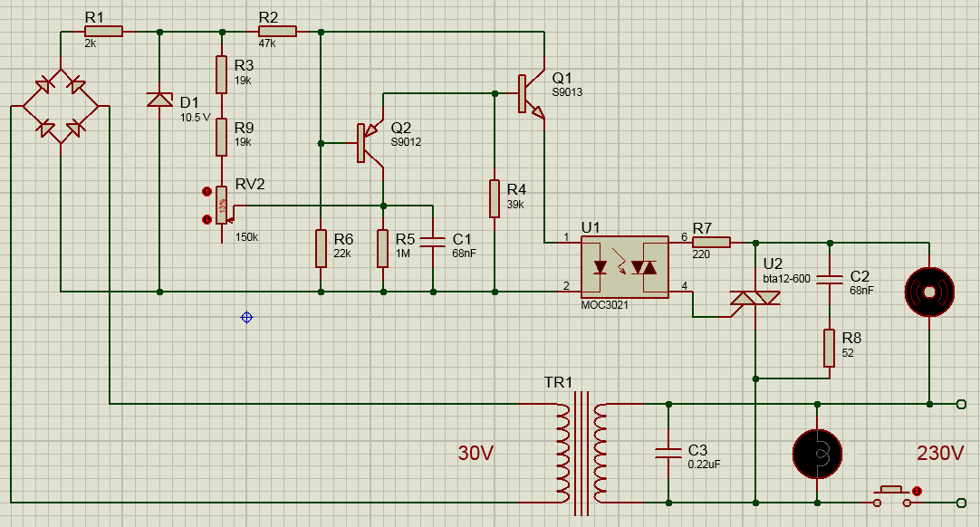Click the U1 MOC3021 optocoupler body
This screenshot has width=980, height=527.
click(624, 266)
